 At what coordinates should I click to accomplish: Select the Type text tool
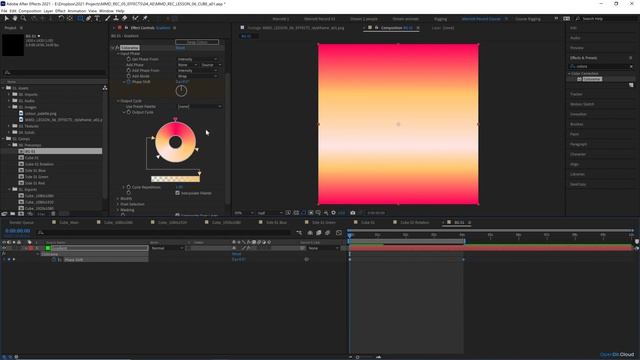97,18
